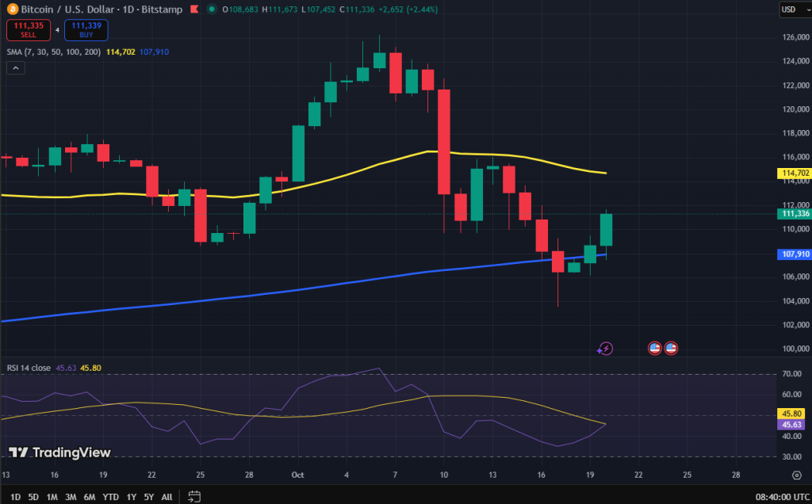Image resolution: width=812 pixels, height=504 pixels.
Task: Click the second US flag event marker
Action: click(671, 348)
